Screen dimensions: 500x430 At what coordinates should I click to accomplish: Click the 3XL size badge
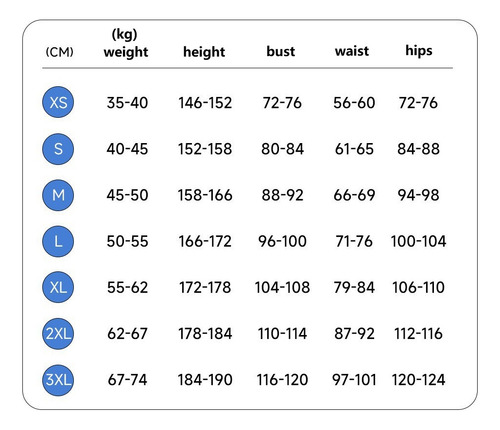point(58,380)
